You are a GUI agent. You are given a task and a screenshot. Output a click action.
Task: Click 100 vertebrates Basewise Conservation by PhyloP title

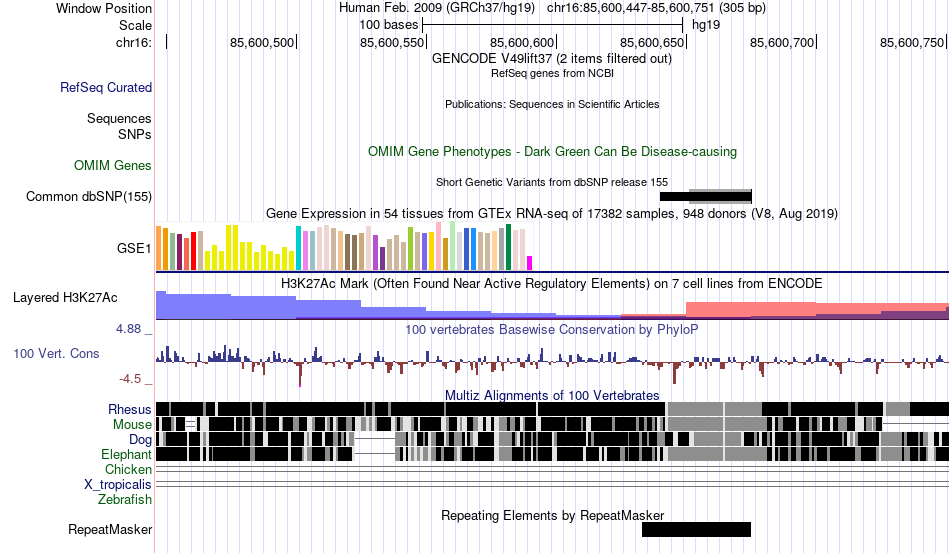[x=552, y=329]
